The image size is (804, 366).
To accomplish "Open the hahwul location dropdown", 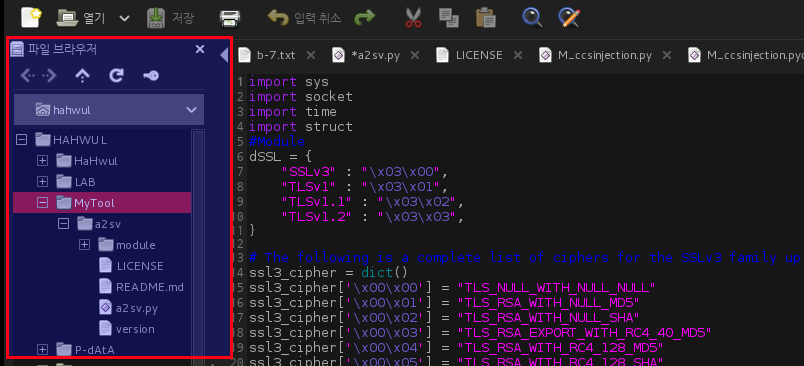I will click(109, 109).
